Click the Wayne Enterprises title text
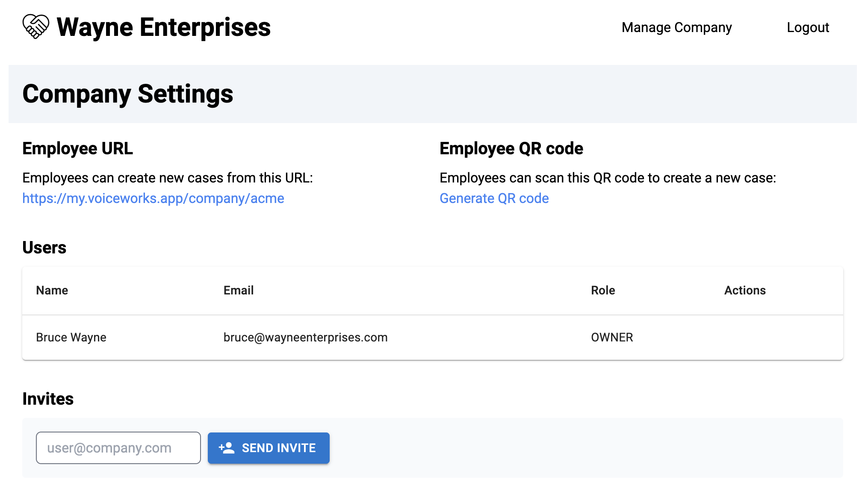 pyautogui.click(x=163, y=27)
